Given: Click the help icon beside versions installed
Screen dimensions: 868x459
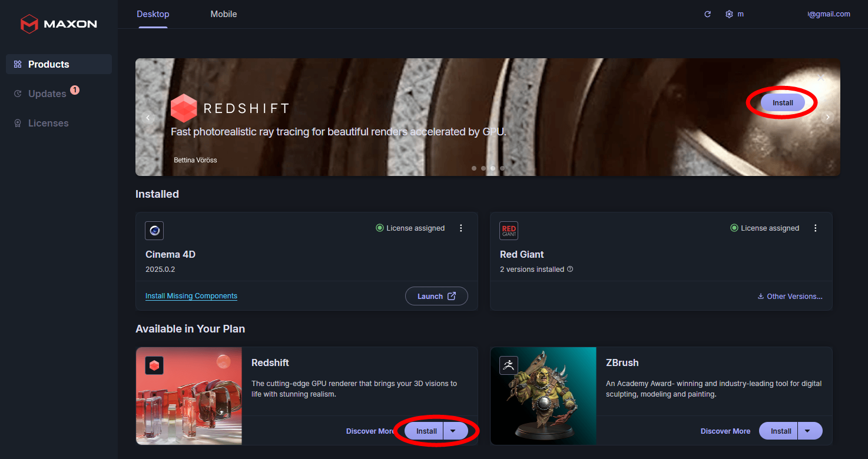Looking at the screenshot, I should point(570,270).
